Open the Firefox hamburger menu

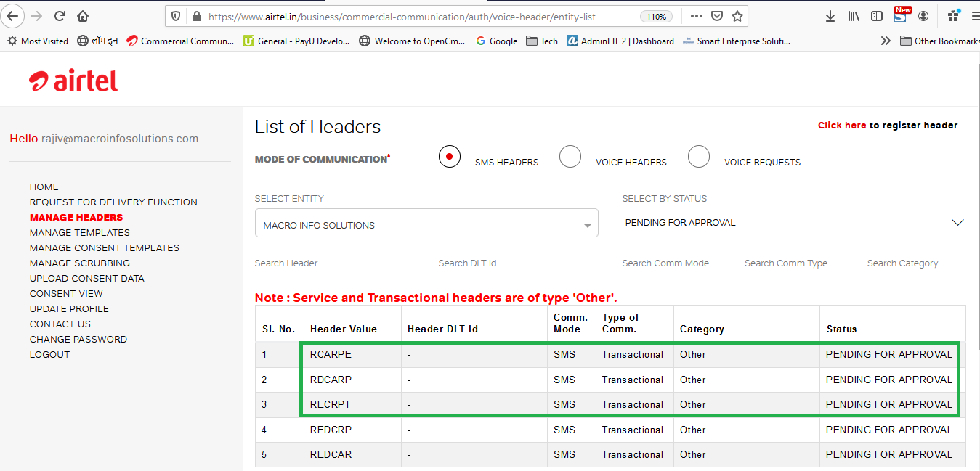[x=976, y=16]
